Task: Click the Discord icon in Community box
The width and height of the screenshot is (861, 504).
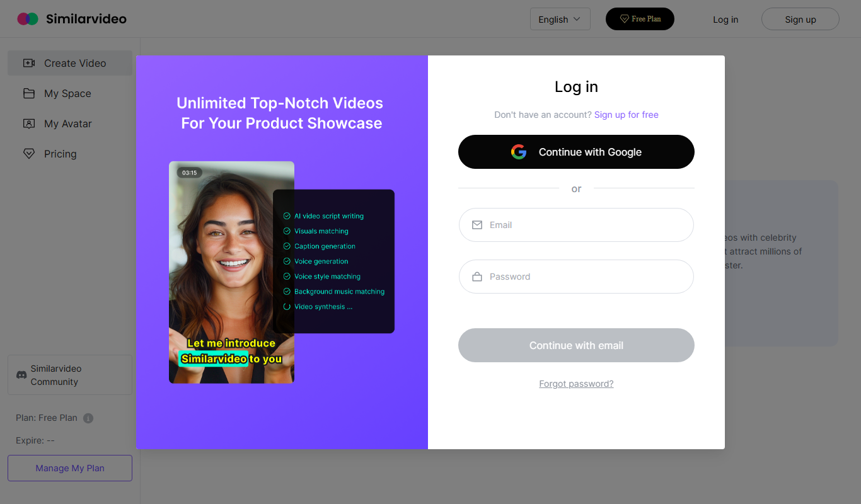Action: (21, 375)
